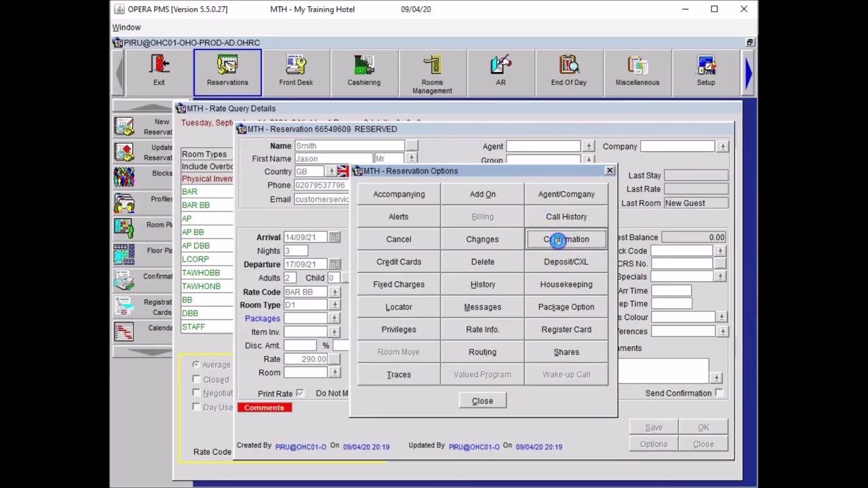Image resolution: width=868 pixels, height=488 pixels.
Task: Expand the Rate Code dropdown
Action: [335, 292]
